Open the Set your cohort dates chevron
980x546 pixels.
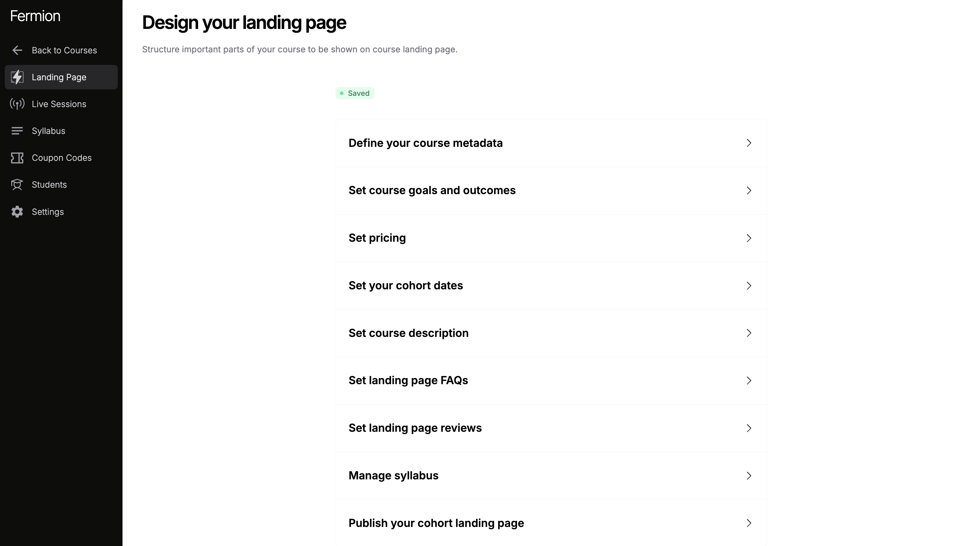point(749,286)
